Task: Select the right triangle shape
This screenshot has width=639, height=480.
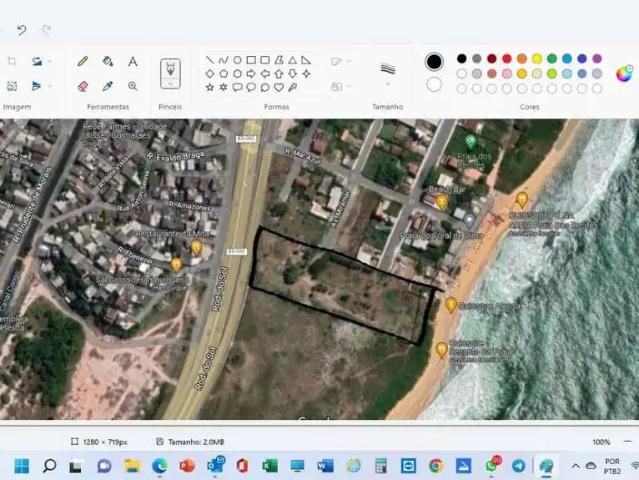Action: pos(306,60)
